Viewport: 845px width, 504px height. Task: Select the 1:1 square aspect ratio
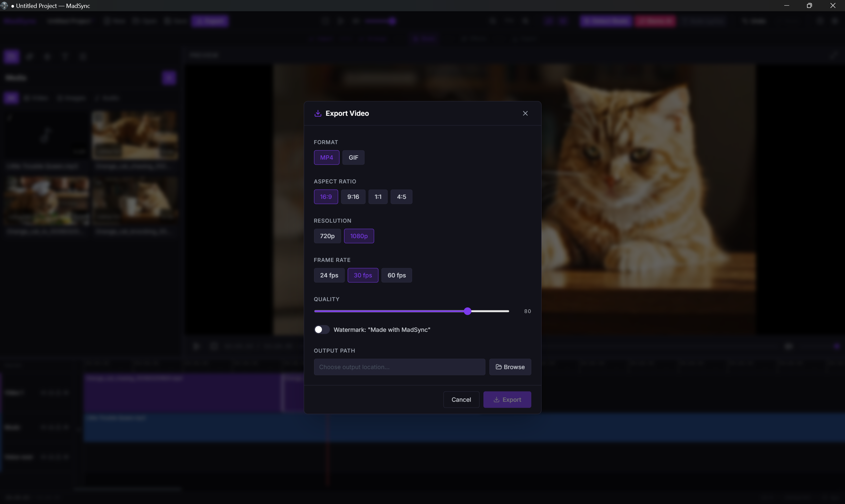point(378,197)
